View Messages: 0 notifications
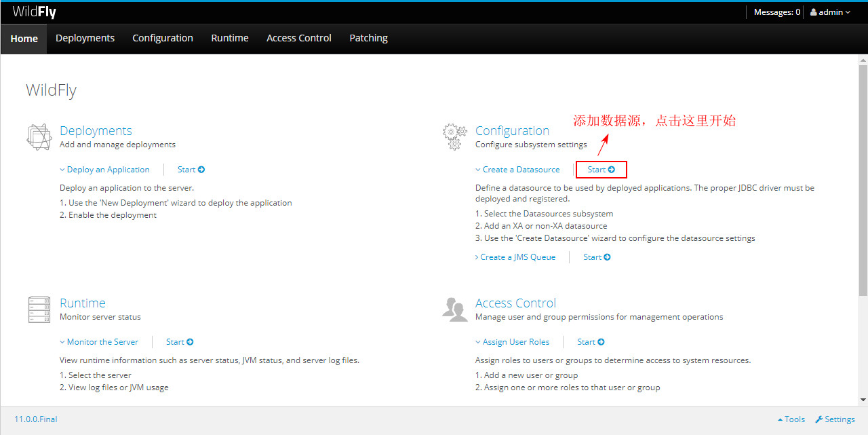Screen dimensions: 868x435 777,12
